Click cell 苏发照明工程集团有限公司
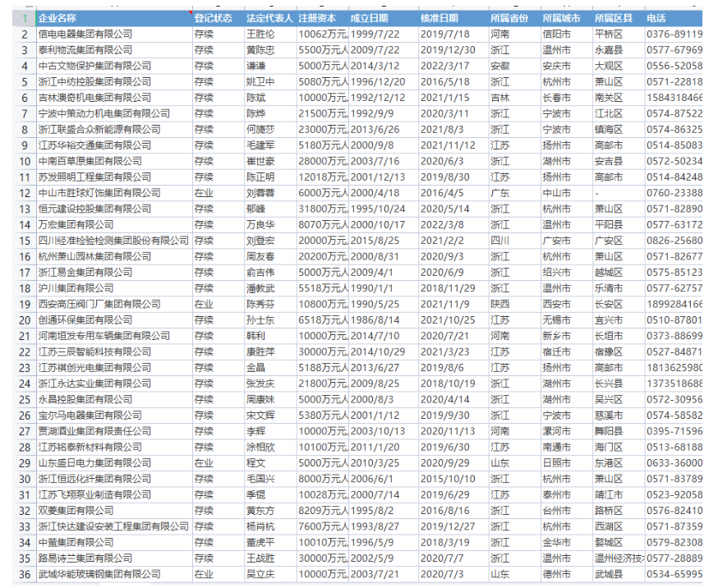Image resolution: width=709 pixels, height=588 pixels. (x=114, y=177)
